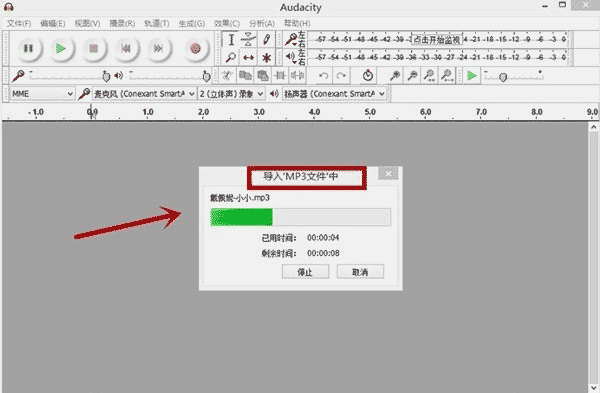
Task: Click the green import progress bar
Action: 300,217
